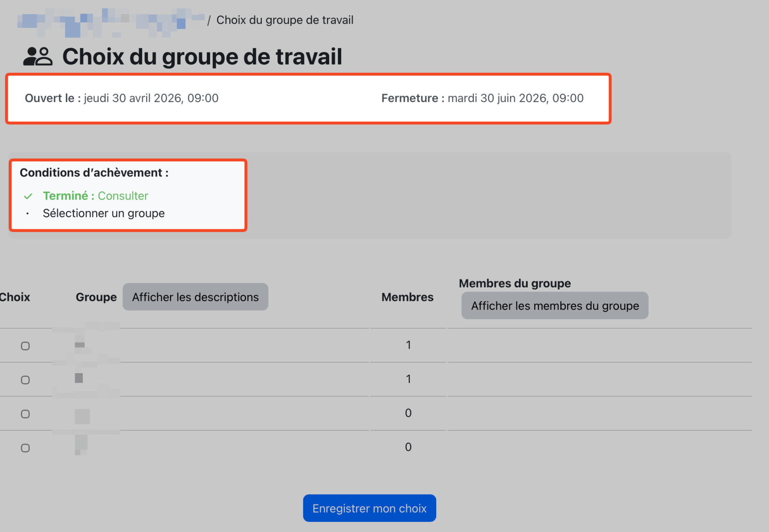Screen dimensions: 769x532
Task: Click the Ouvert le date text
Action: tap(121, 98)
